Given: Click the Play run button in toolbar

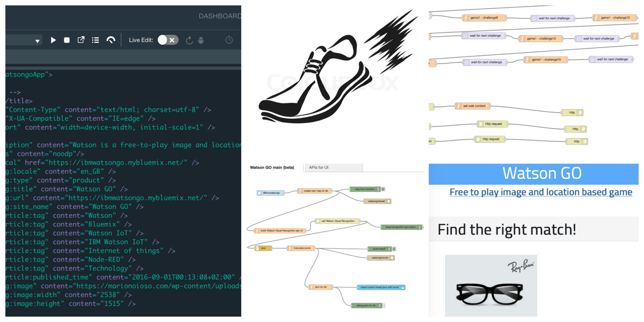Looking at the screenshot, I should click(x=53, y=40).
